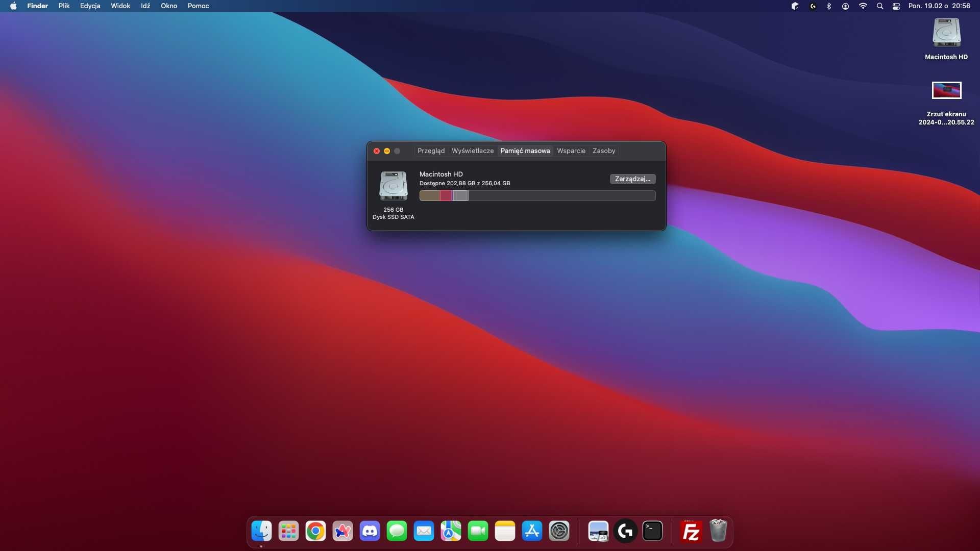This screenshot has width=980, height=551.
Task: Click the pink segment of the storage bar
Action: (x=446, y=196)
